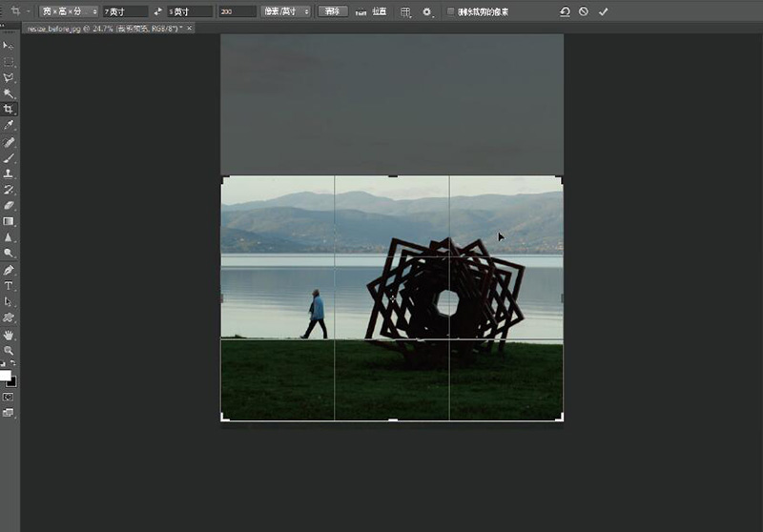The height and width of the screenshot is (532, 763).
Task: Select the Type tool
Action: (x=9, y=286)
